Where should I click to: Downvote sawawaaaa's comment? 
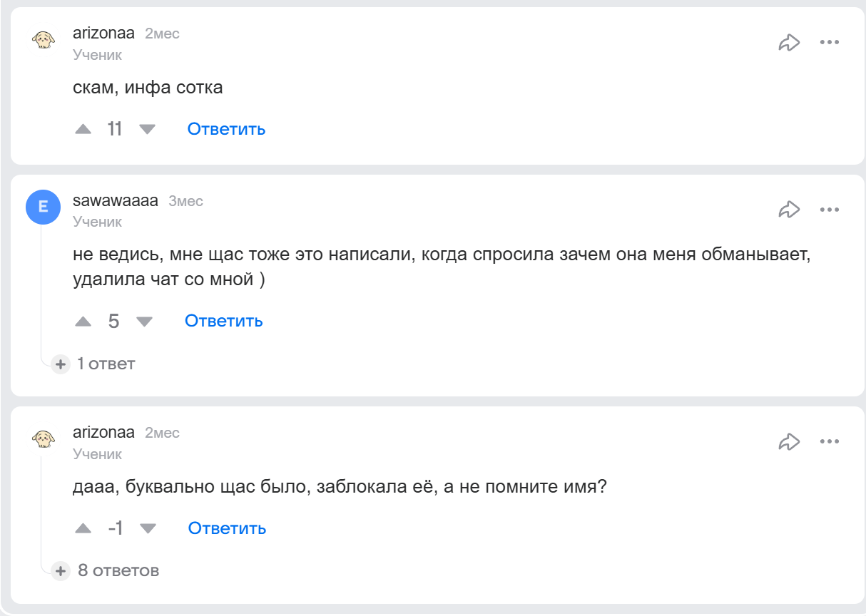(x=146, y=321)
